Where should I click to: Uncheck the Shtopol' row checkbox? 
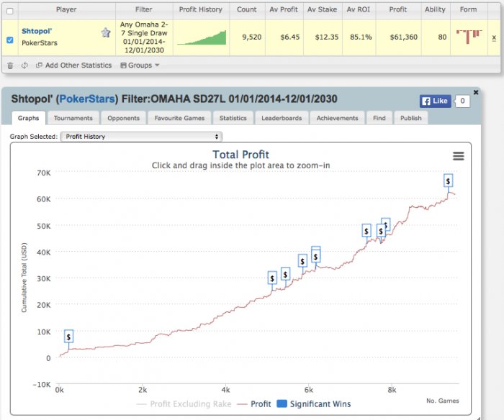click(x=9, y=40)
